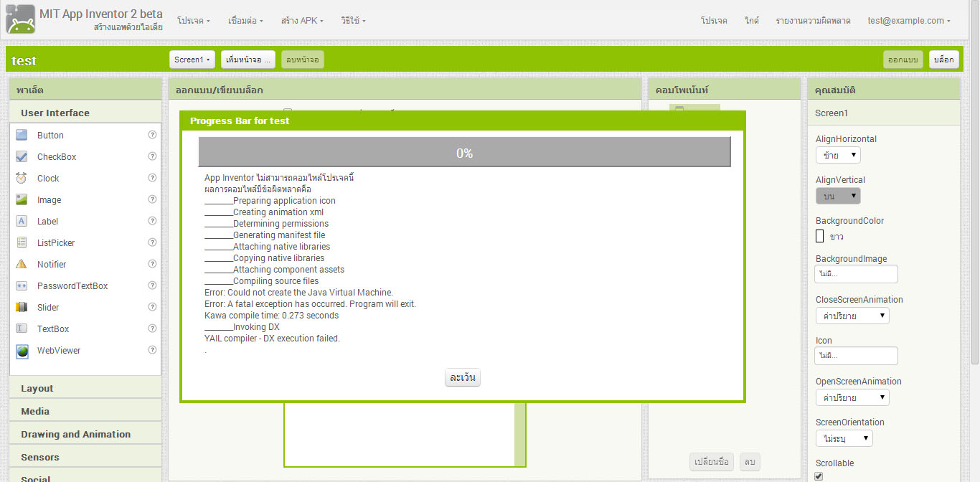This screenshot has width=980, height=482.
Task: Open help for Slider component
Action: pos(152,307)
